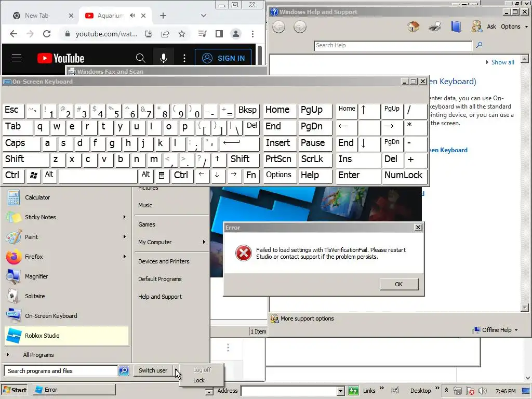Go to Help and Support home icon

[x=413, y=26]
